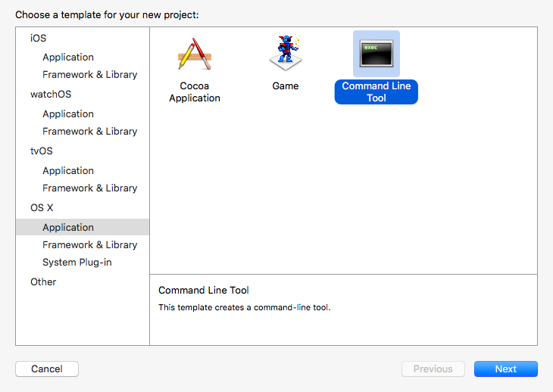Click the Game template label
This screenshot has height=392, width=553.
coord(286,86)
